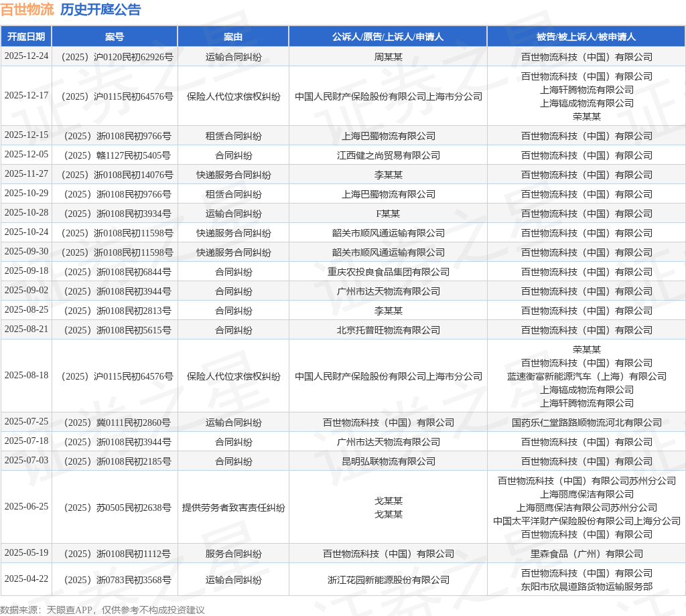Select the date 2025-08-18

[26, 375]
